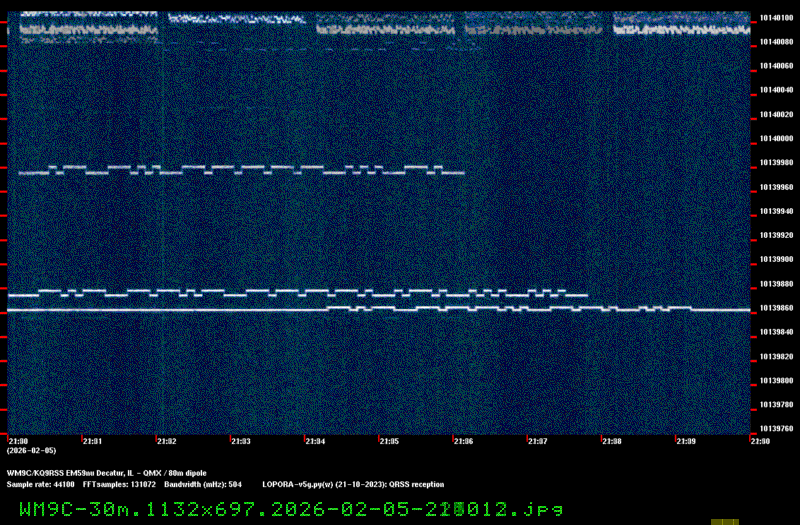Select the 10139780 frequency label

[x=776, y=405]
